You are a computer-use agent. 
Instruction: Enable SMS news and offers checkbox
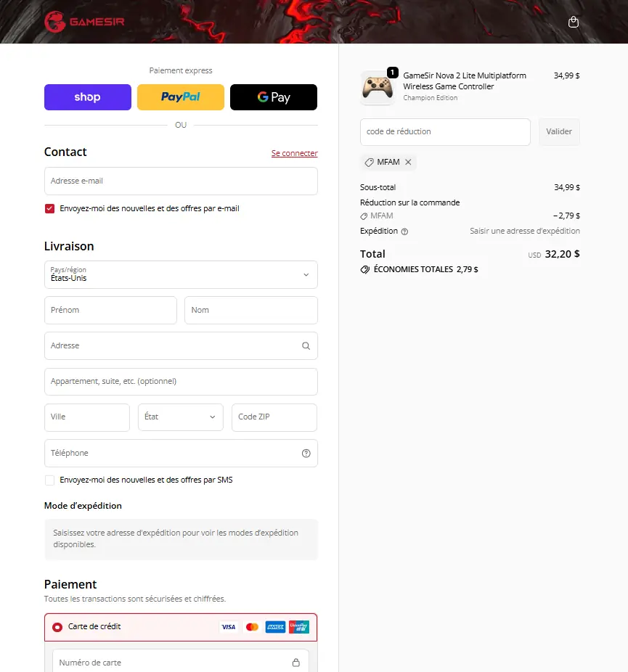click(x=49, y=480)
